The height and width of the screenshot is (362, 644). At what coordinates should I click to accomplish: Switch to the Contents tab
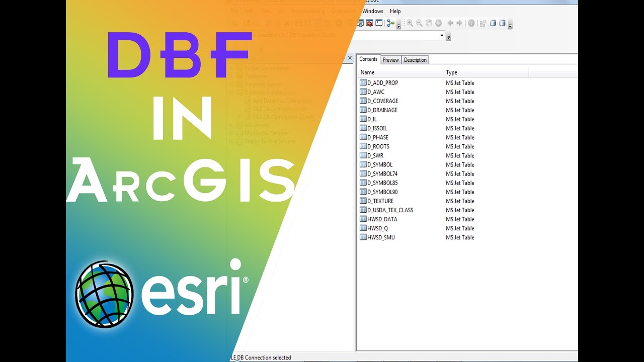(x=368, y=59)
